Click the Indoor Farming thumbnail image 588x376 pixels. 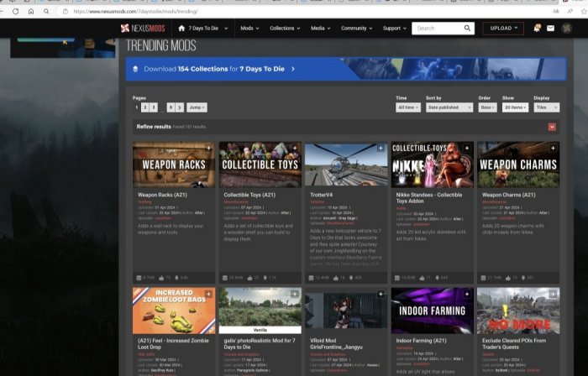point(432,311)
